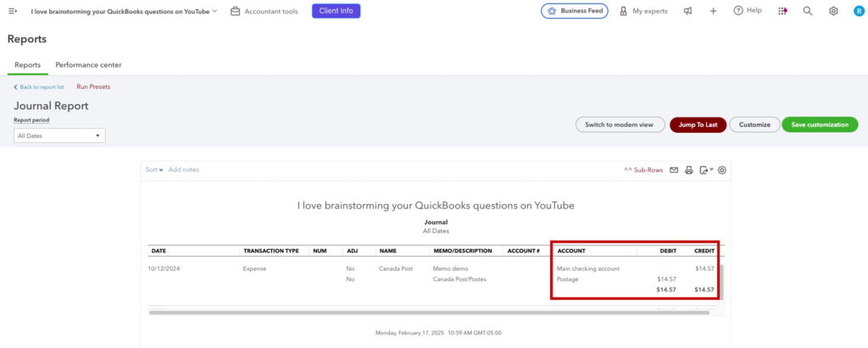Open the Sort dropdown
The width and height of the screenshot is (868, 348).
(153, 170)
